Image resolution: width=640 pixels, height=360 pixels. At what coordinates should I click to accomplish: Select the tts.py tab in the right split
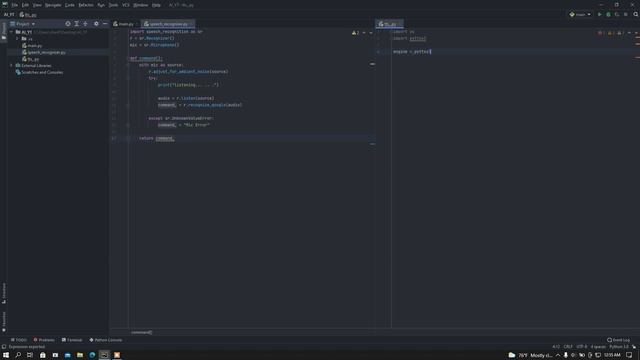tap(389, 24)
